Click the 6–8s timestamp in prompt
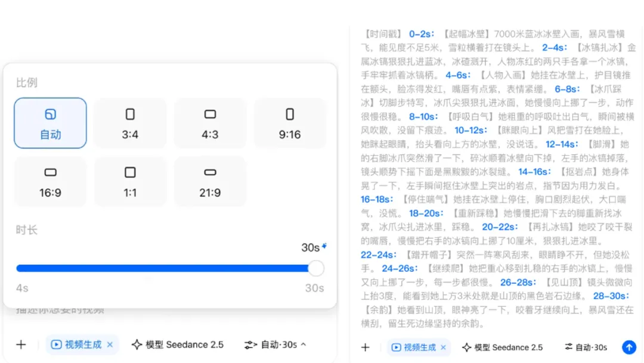The image size is (644, 363). [x=567, y=89]
